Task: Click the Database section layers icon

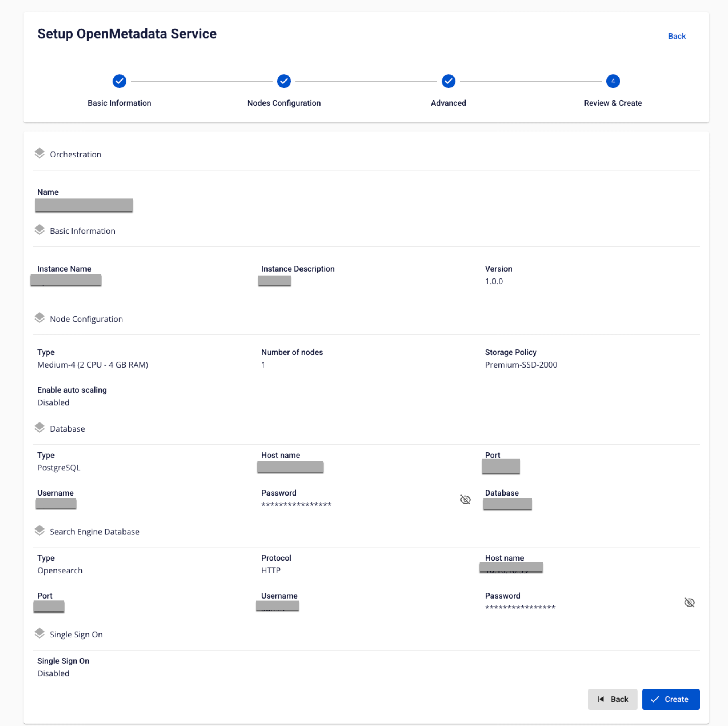Action: [40, 428]
